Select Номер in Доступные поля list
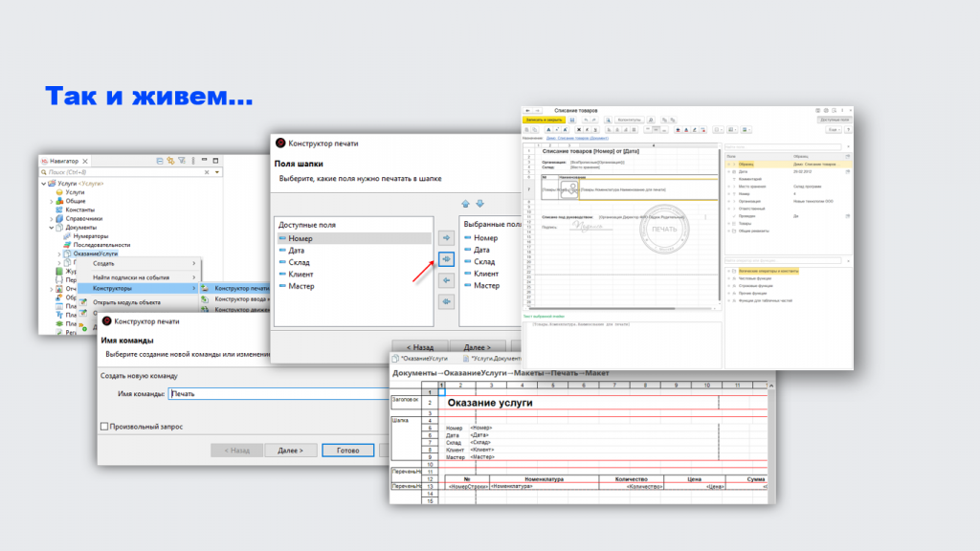Screen dimensions: 980x551 click(x=354, y=238)
